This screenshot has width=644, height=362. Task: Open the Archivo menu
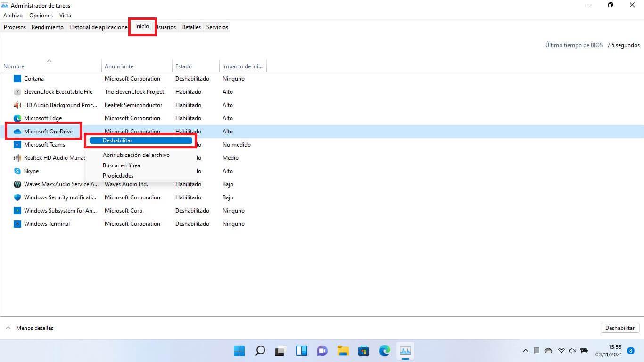(x=13, y=16)
